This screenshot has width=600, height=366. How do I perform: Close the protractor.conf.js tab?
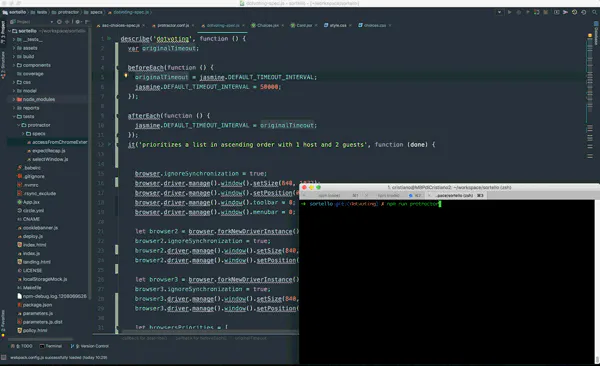[x=193, y=26]
